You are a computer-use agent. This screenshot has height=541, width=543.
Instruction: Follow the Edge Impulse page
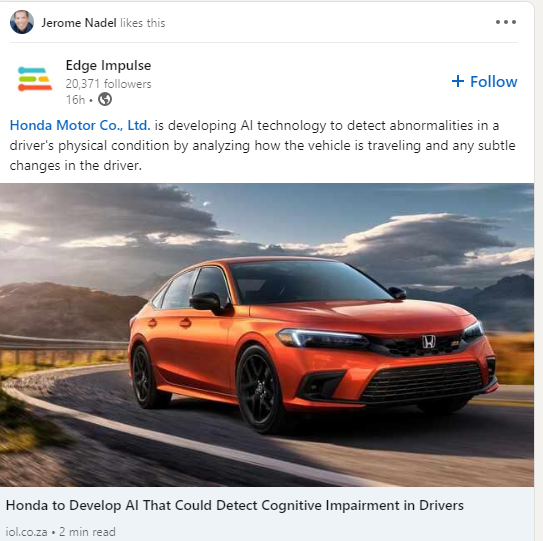pyautogui.click(x=484, y=82)
